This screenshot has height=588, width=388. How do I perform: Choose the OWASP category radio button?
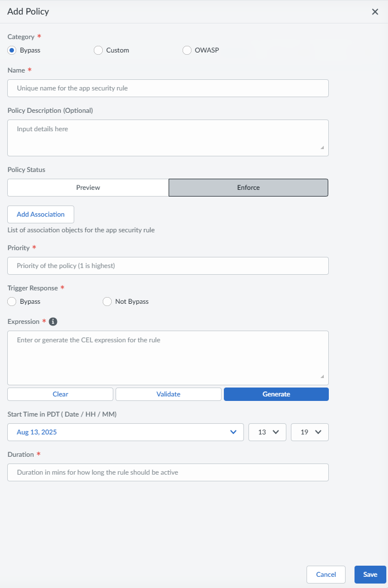coord(187,50)
